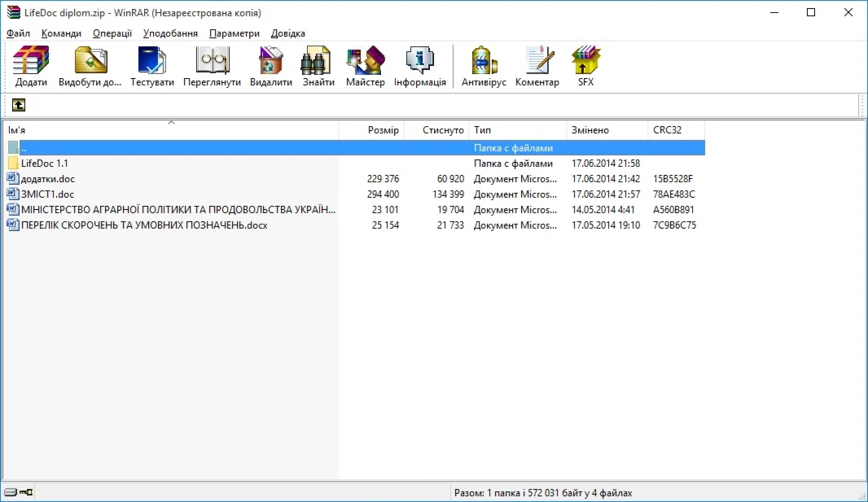Click the Переглянути (View) toolbar icon

(212, 60)
